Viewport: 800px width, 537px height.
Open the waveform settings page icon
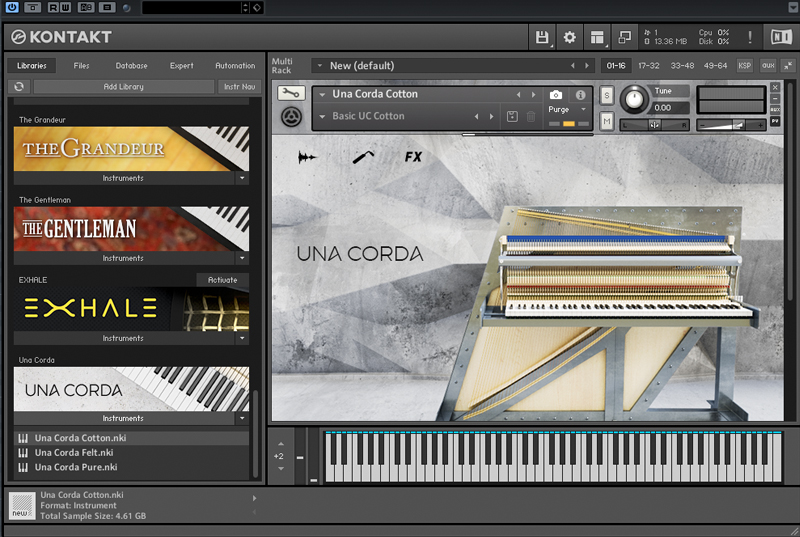click(x=307, y=157)
